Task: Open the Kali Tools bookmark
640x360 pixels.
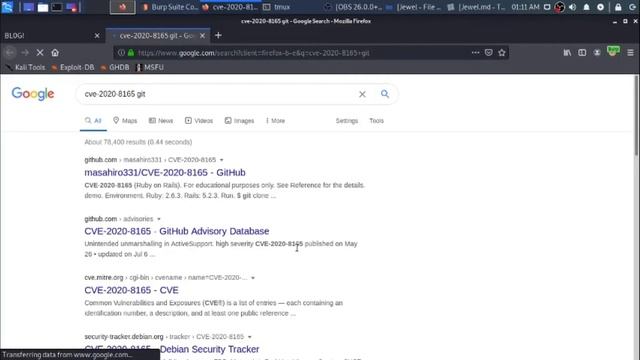Action: 26,67
